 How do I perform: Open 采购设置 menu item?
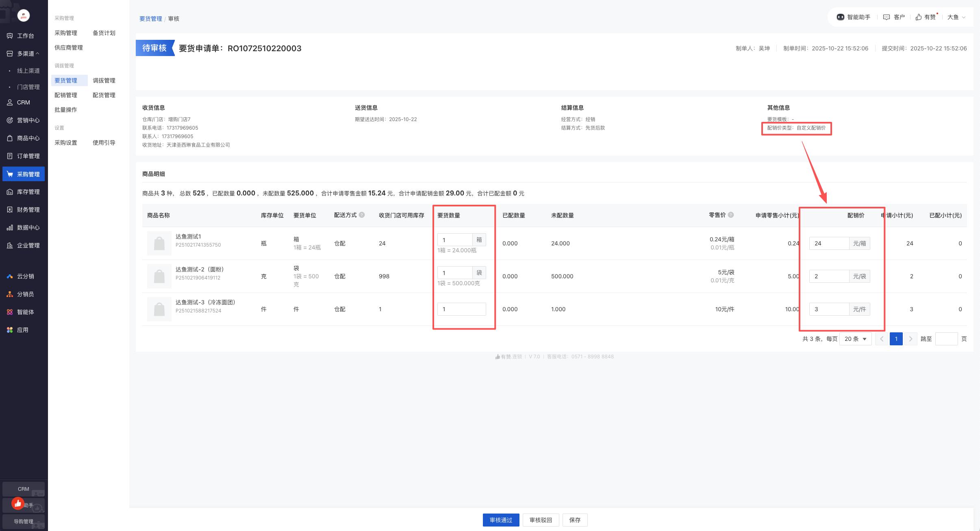(66, 143)
